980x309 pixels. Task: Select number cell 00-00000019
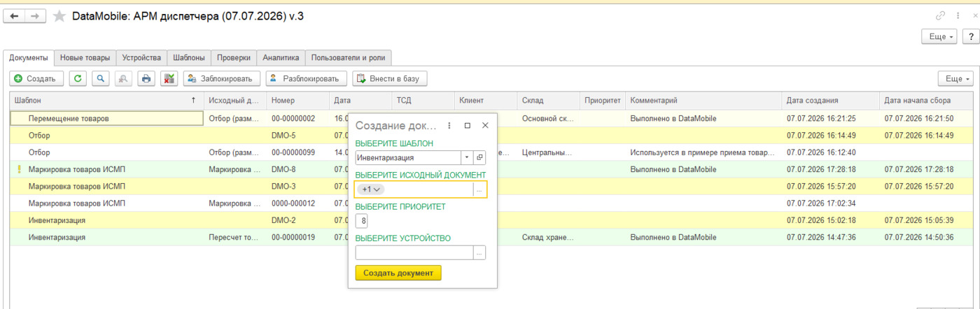(x=297, y=238)
